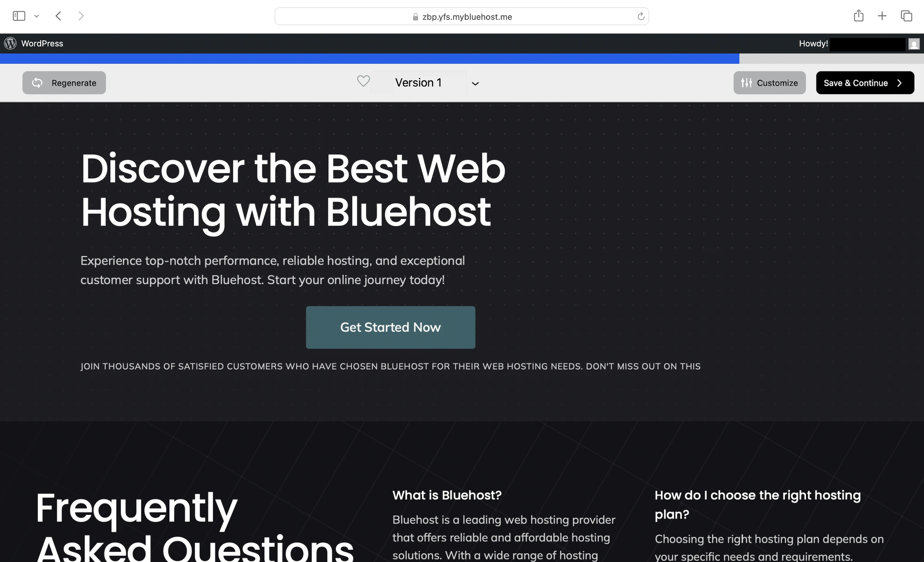Toggle the browser sidebar icon
The width and height of the screenshot is (924, 562).
click(x=19, y=16)
